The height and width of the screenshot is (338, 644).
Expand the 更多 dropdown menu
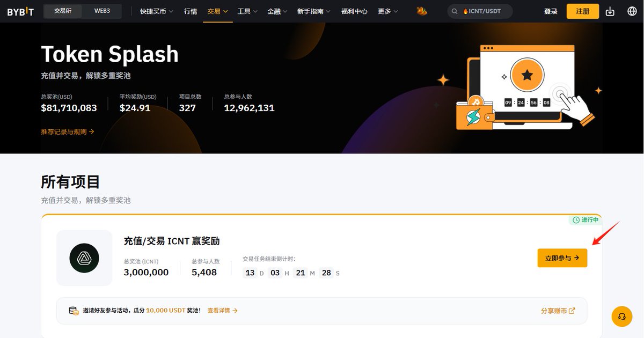point(388,11)
